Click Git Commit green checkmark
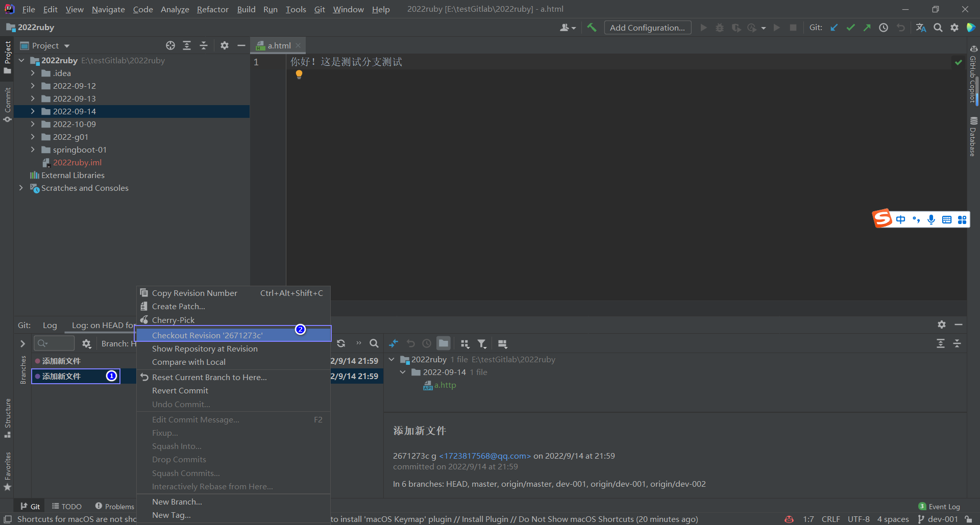The width and height of the screenshot is (980, 525). 850,28
